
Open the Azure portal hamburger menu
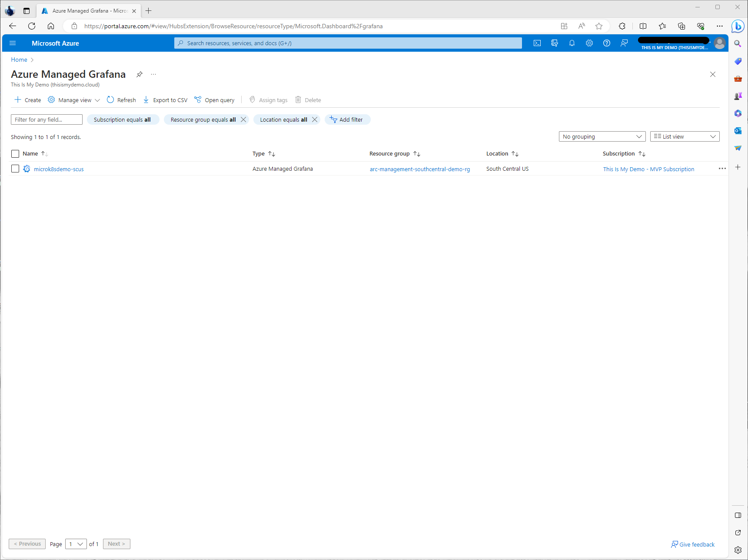(13, 43)
